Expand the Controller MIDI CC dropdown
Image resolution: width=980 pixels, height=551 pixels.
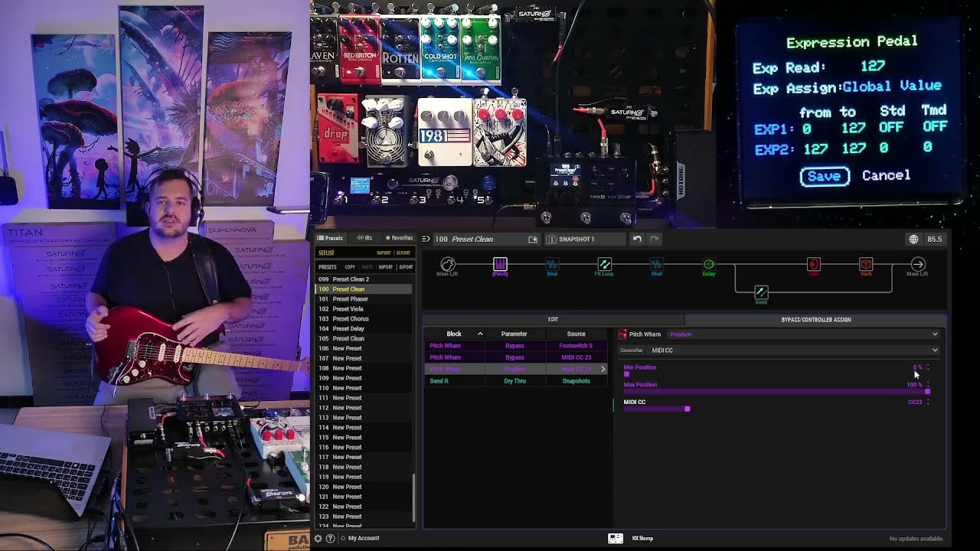pos(794,350)
